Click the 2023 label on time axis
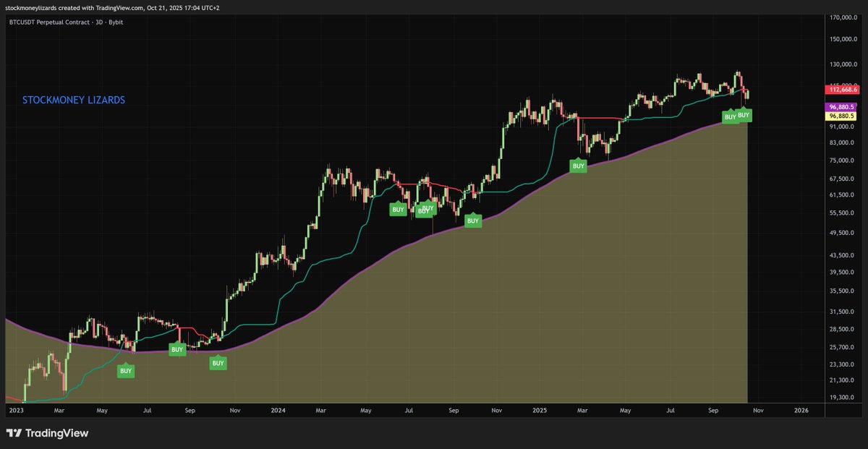 click(x=16, y=410)
